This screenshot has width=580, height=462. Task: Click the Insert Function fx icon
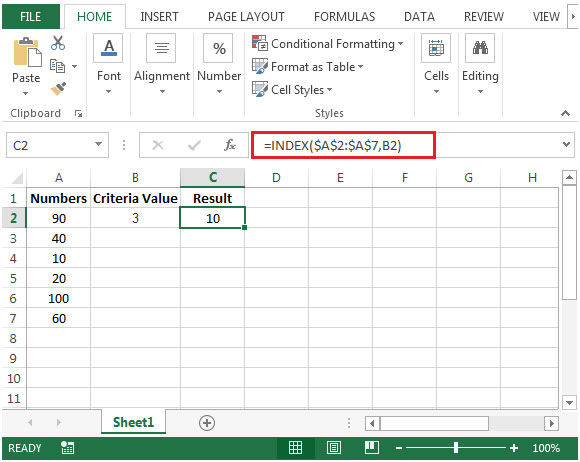coord(230,145)
